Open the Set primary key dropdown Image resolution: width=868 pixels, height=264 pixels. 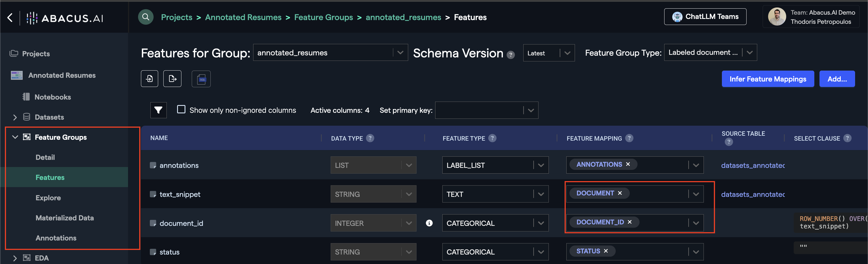[486, 110]
